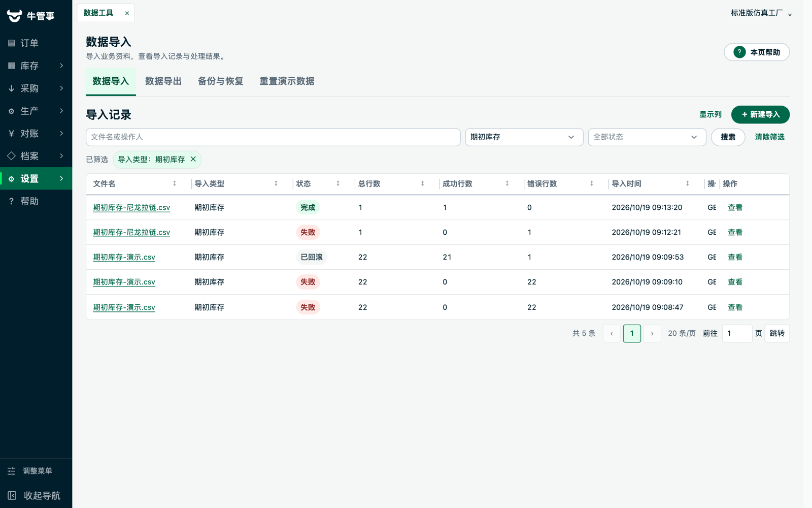Open the 帮助 sidebar item
Screen dimensions: 812x508
(36, 201)
